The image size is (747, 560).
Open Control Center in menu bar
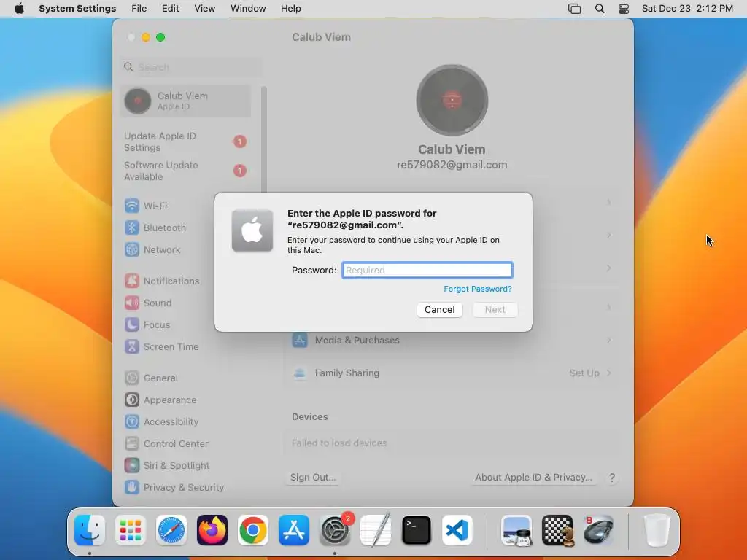[624, 9]
